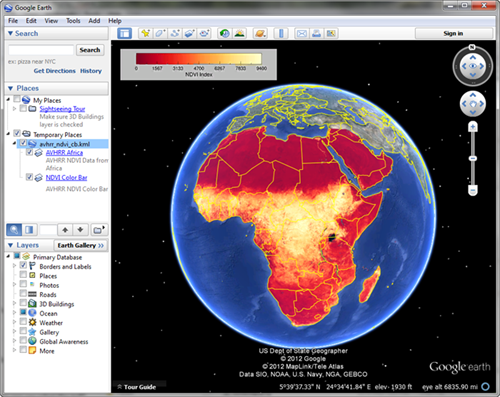500x397 pixels.
Task: Open the AVHRR Africa link
Action: click(x=64, y=152)
